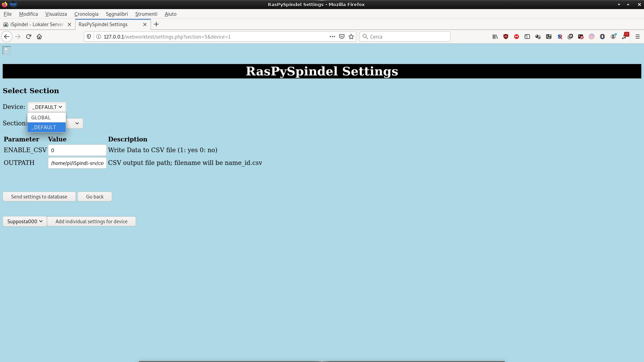
Task: Open the Firefox hamburger menu
Action: [638, 37]
